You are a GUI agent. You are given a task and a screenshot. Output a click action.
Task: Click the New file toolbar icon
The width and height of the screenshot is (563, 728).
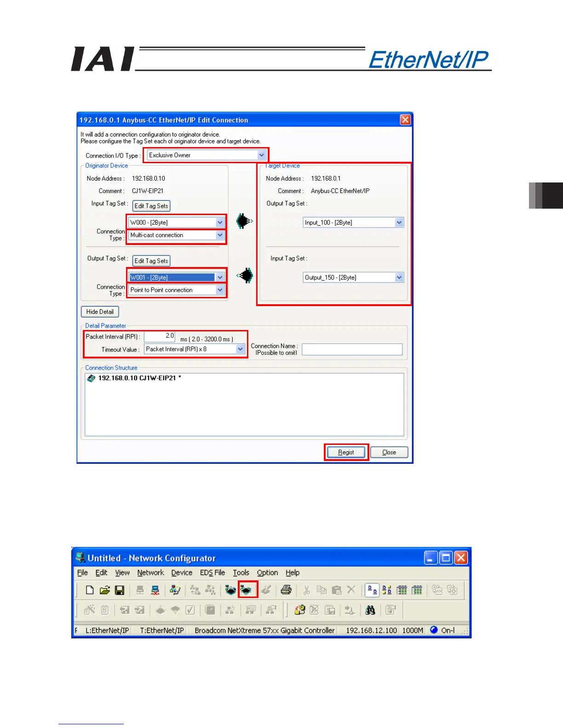tap(90, 590)
